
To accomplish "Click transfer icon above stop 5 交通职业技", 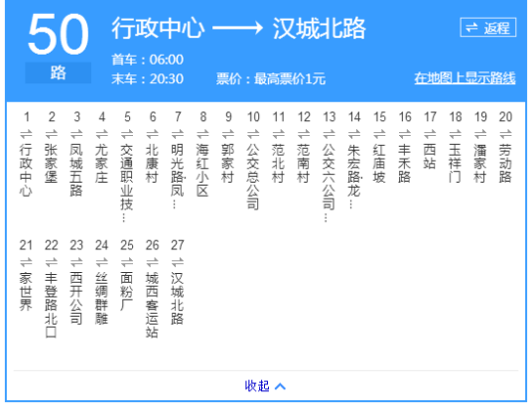I will tap(127, 134).
